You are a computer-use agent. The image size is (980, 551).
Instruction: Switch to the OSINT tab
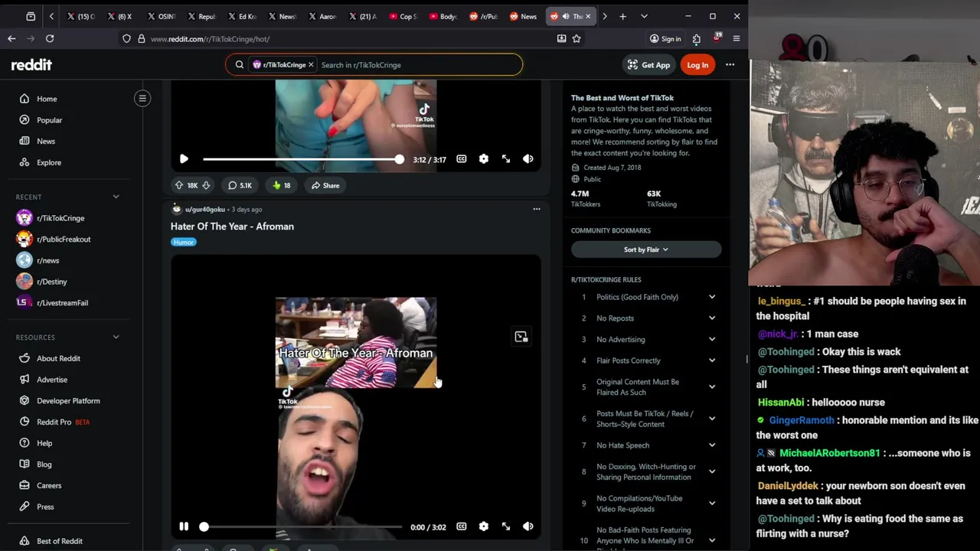pyautogui.click(x=161, y=16)
